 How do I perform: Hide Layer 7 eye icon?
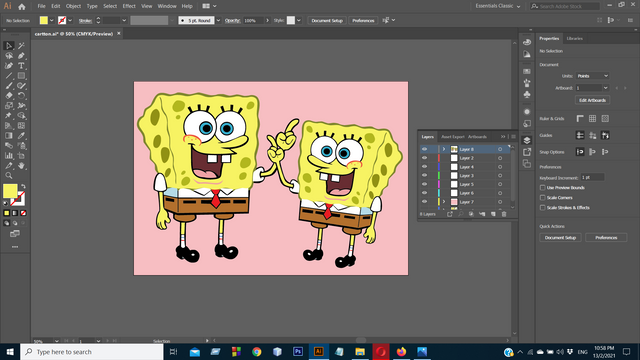[424, 202]
